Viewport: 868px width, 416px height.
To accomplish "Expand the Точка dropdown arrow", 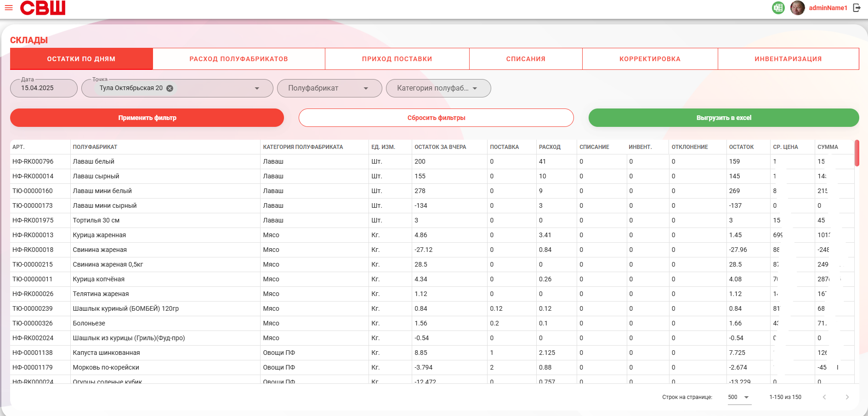I will (257, 88).
